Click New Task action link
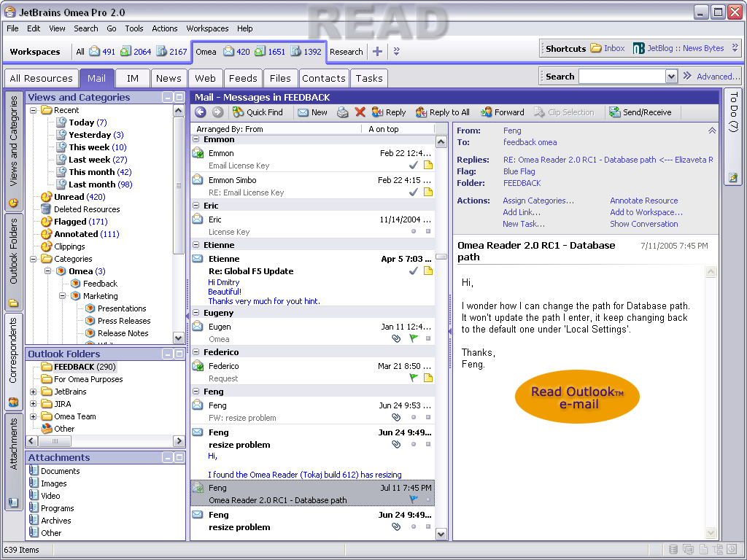 tap(524, 224)
